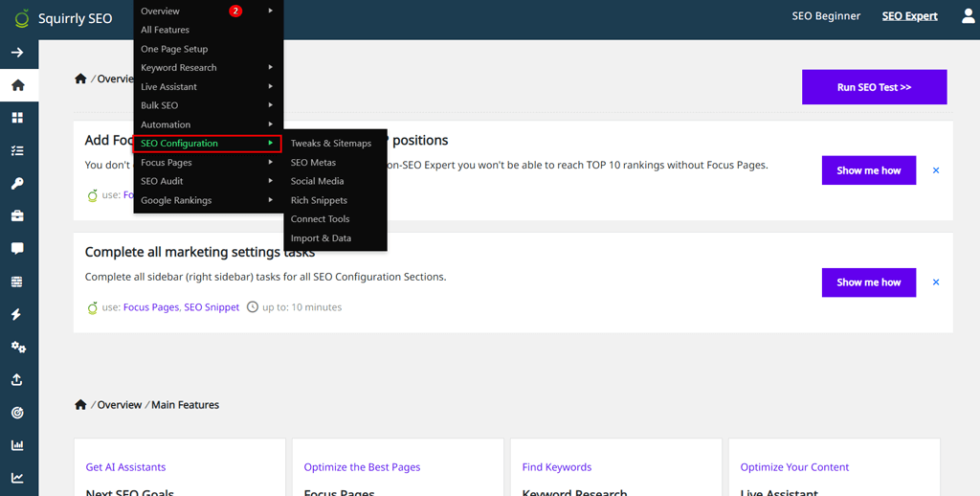Open the upload (Import) sidebar icon
This screenshot has width=980, height=496.
tap(17, 380)
